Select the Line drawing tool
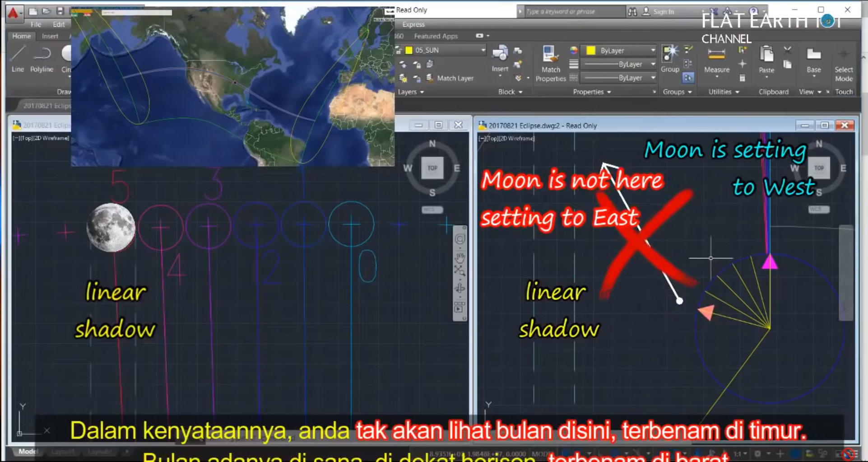The image size is (868, 462). (18, 59)
